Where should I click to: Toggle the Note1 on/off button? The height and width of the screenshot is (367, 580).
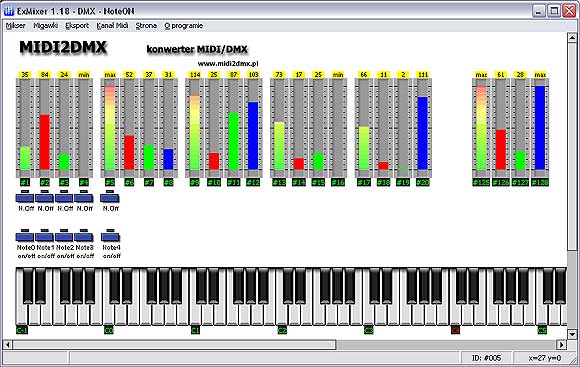point(44,237)
